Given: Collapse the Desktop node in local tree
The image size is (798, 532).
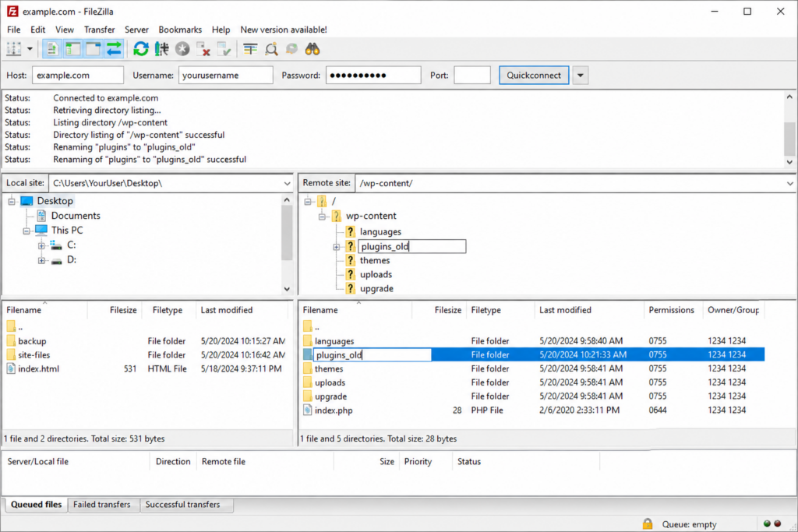Looking at the screenshot, I should coord(12,202).
